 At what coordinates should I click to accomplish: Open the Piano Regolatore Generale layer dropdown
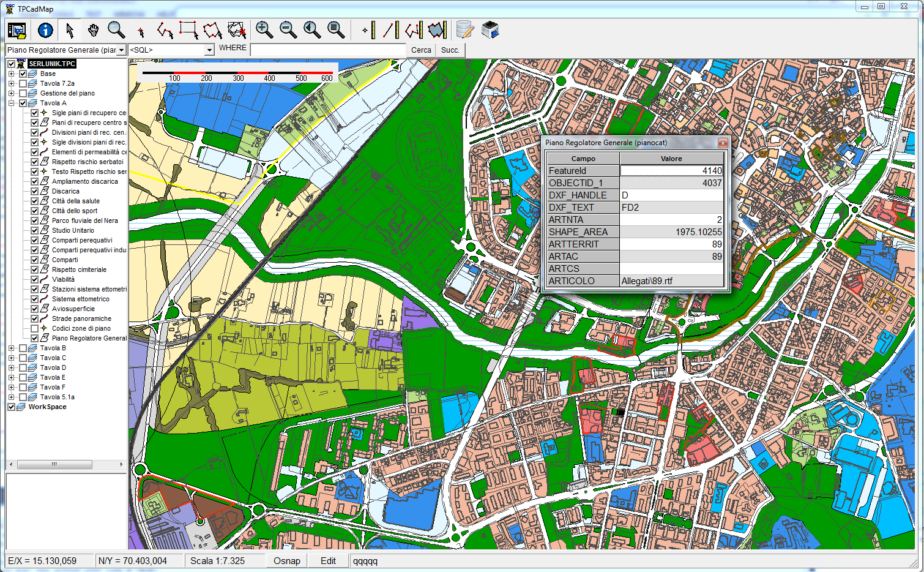point(121,50)
